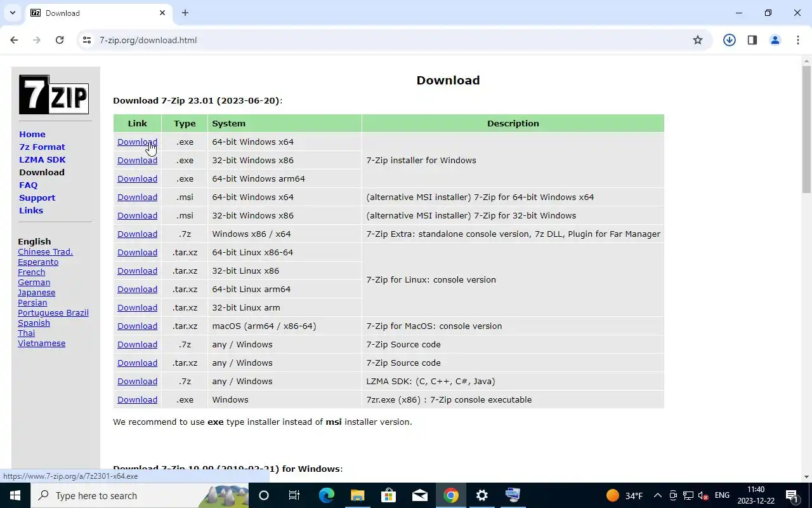812x508 pixels.
Task: Switch language to Japanese
Action: click(x=37, y=292)
